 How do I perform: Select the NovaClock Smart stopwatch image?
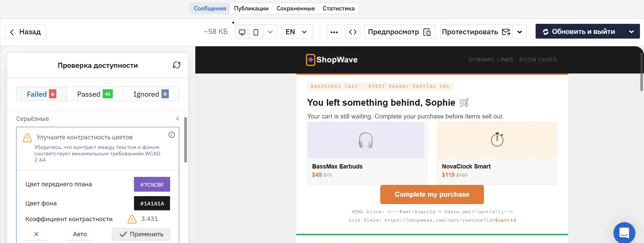coord(497,140)
